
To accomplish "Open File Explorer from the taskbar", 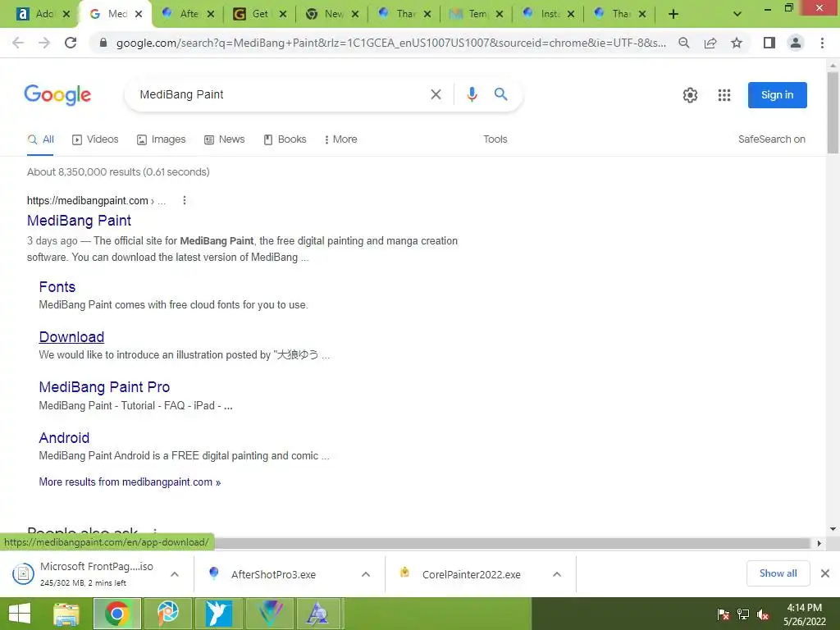I will (x=66, y=614).
